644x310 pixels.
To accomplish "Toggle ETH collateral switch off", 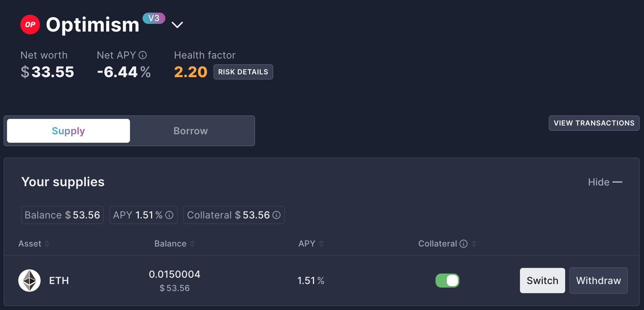I will [447, 281].
